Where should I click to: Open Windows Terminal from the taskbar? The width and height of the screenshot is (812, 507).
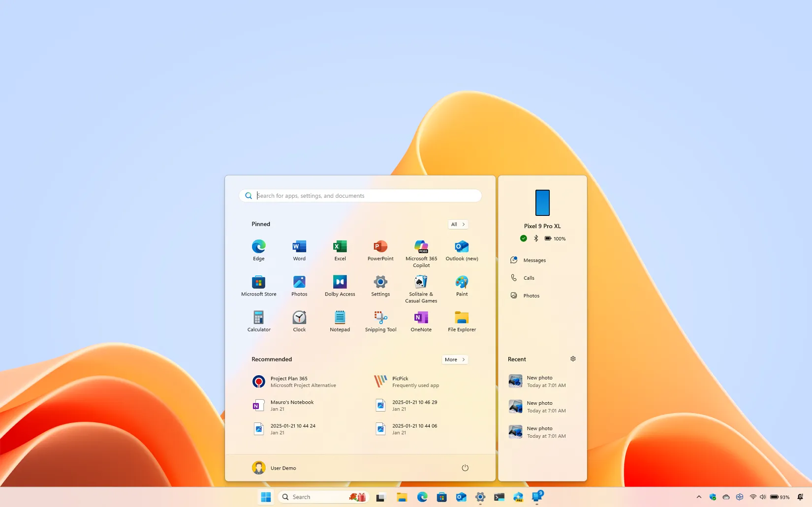click(499, 497)
